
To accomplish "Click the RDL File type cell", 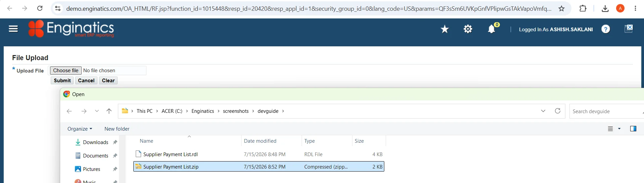I will pyautogui.click(x=313, y=154).
